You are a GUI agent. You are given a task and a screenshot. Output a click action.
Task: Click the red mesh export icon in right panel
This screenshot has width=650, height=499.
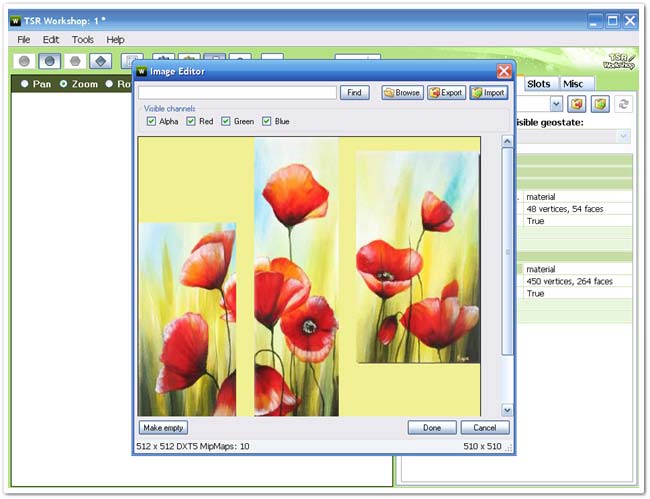(x=576, y=104)
